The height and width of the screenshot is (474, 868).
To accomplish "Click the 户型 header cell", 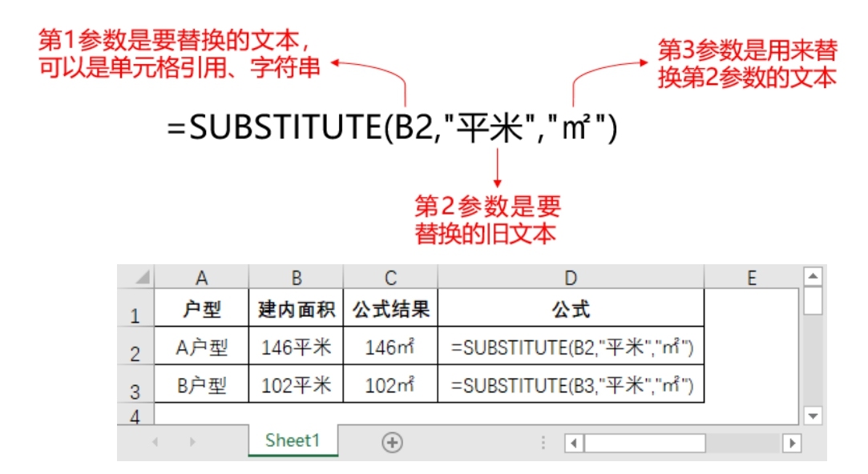I will click(x=202, y=308).
